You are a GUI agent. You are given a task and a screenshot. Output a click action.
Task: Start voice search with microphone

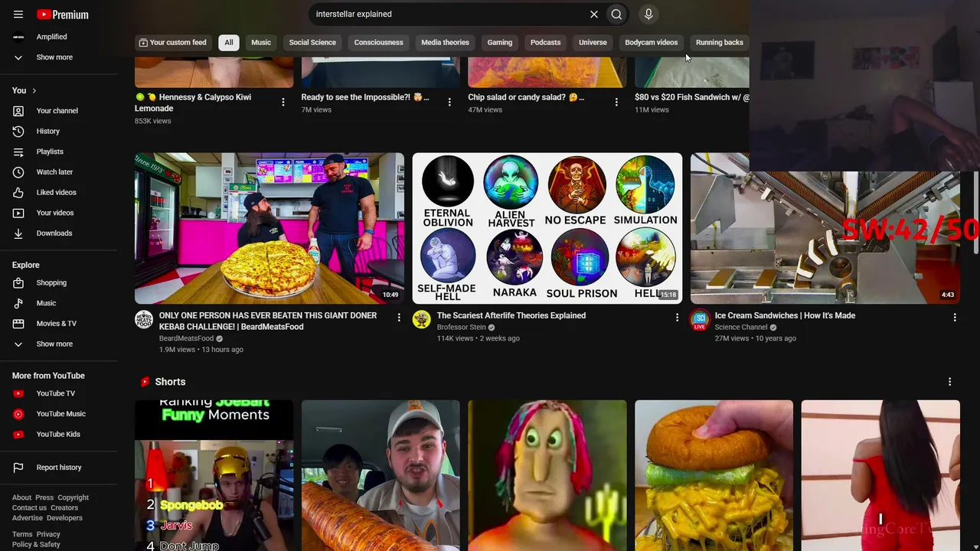(x=648, y=15)
